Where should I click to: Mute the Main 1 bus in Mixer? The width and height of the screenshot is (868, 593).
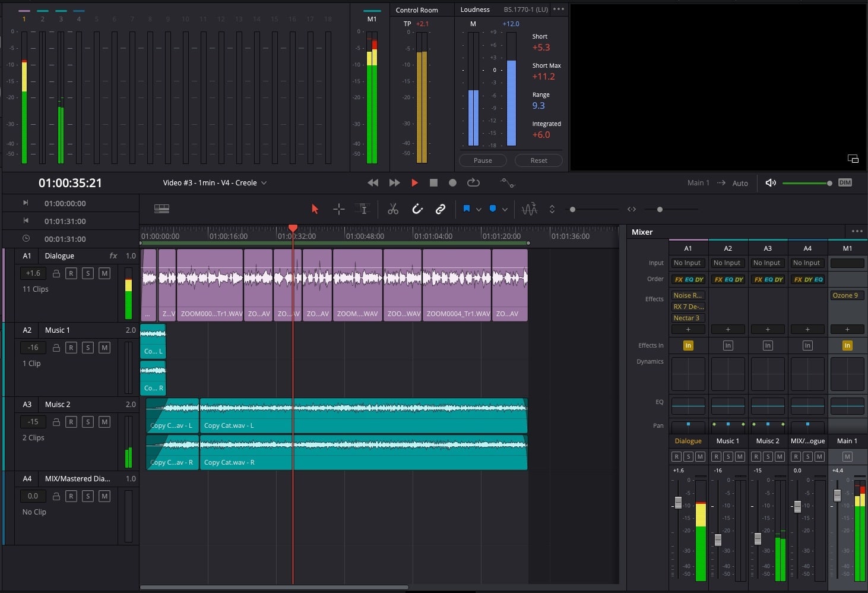click(x=847, y=456)
